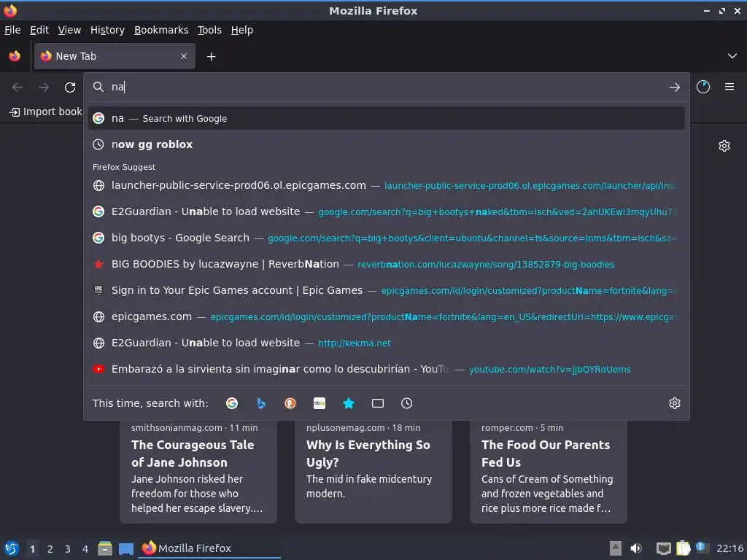Screen dimensions: 747x560
Task: Select 'big bootys - Google Search' suggestion
Action: (x=387, y=238)
